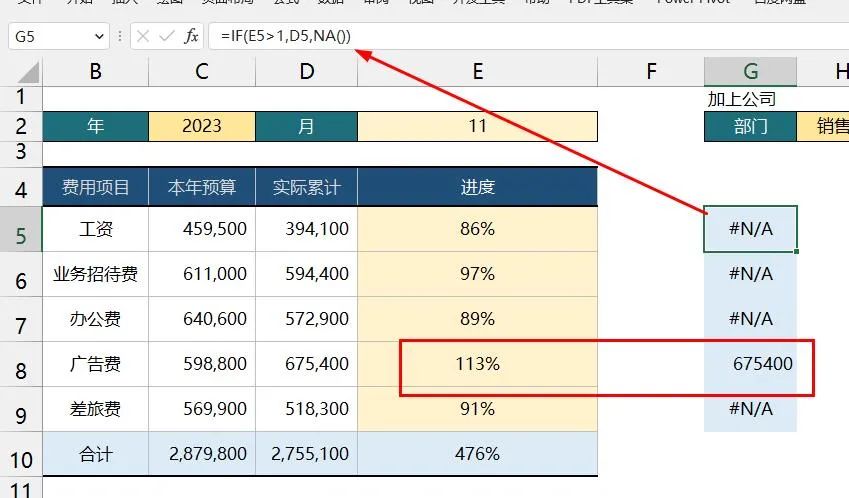This screenshot has height=498, width=849.
Task: Click the 进度 table header
Action: click(478, 187)
